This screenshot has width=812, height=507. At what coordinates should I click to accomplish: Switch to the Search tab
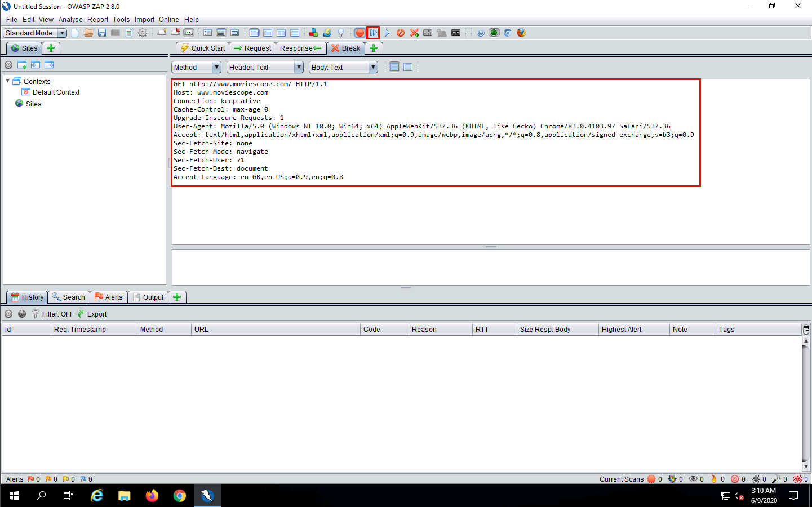coord(68,297)
